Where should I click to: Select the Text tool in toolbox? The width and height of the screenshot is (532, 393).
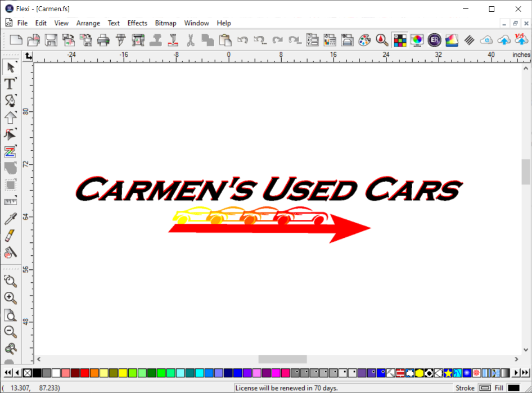[10, 84]
